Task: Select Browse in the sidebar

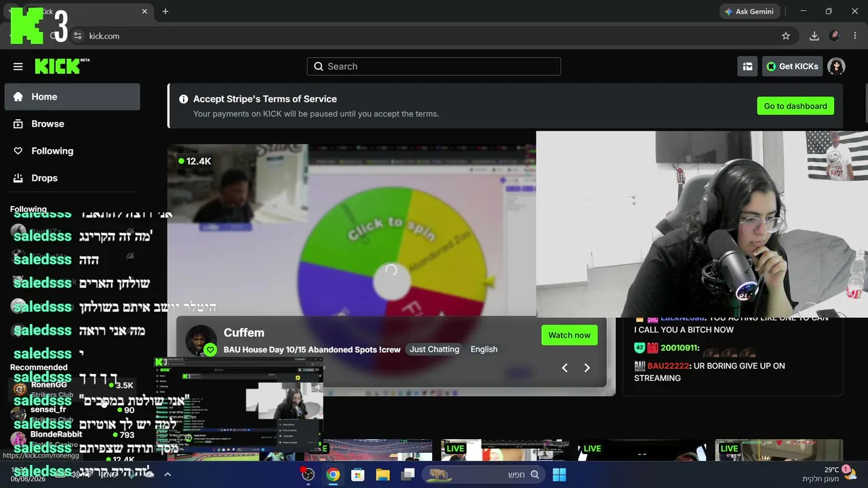Action: pyautogui.click(x=73, y=124)
